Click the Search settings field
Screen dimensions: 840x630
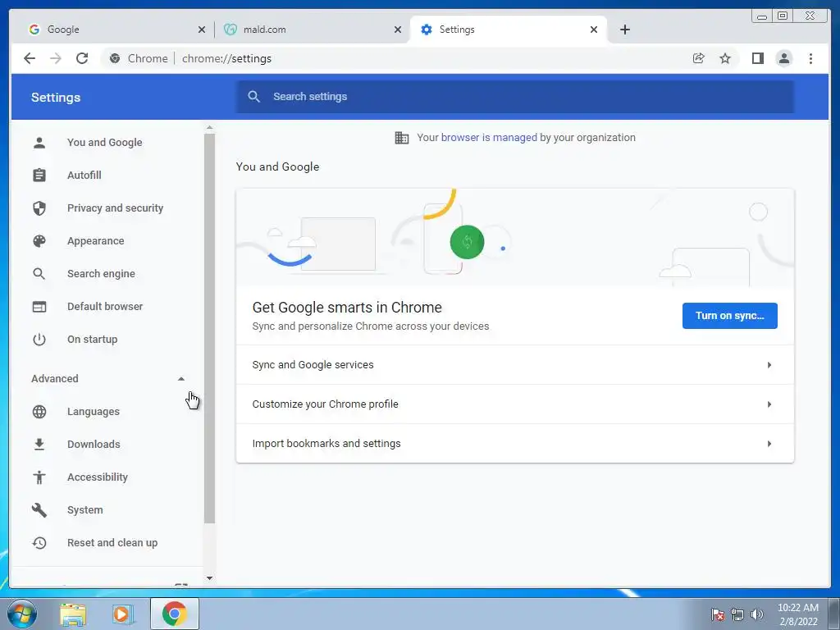pos(515,97)
